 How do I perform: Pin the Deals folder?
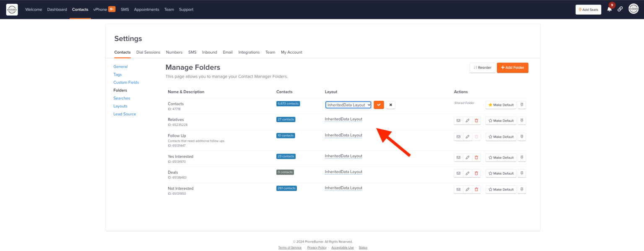(x=522, y=173)
